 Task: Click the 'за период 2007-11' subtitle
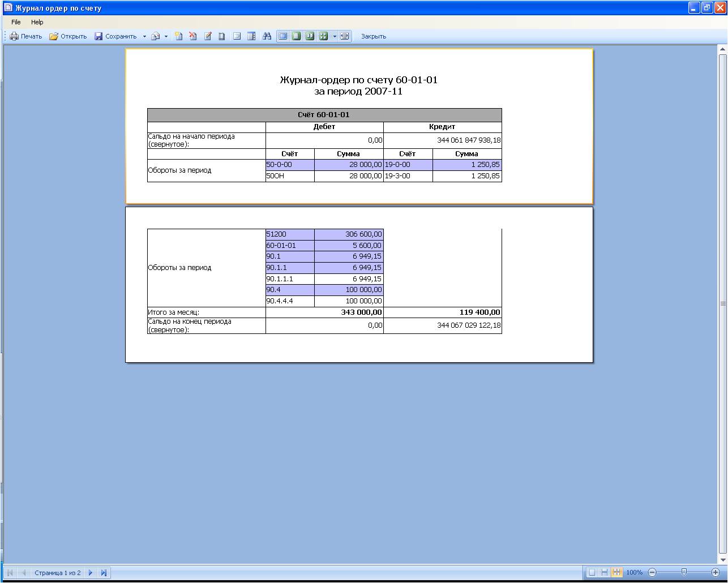359,91
